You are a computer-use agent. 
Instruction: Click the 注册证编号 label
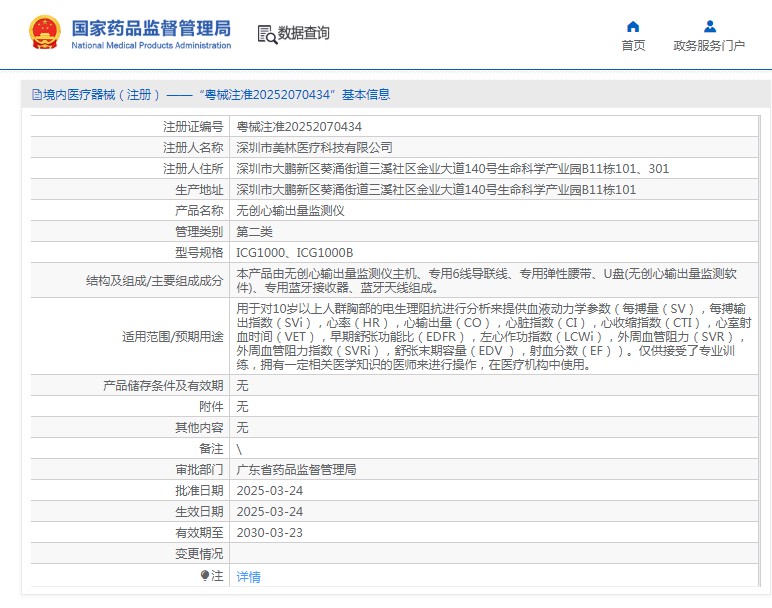pos(193,127)
